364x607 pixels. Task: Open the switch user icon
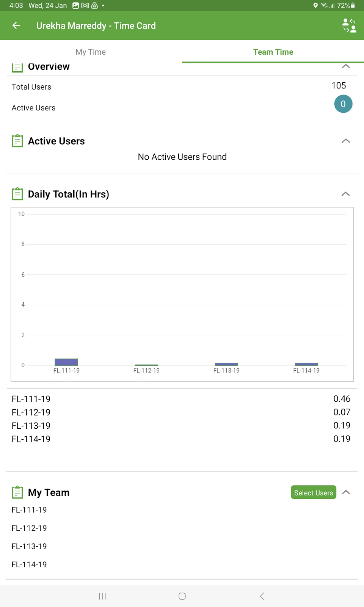[349, 25]
